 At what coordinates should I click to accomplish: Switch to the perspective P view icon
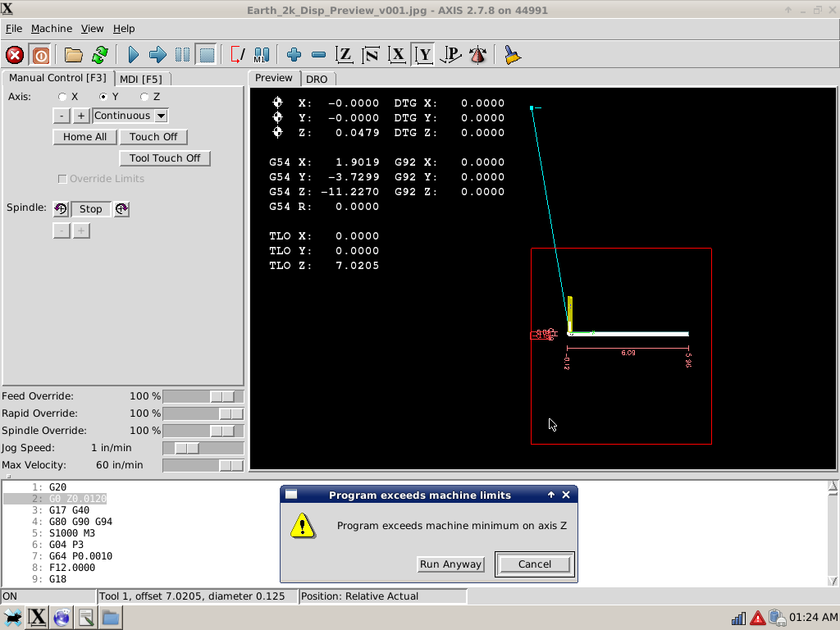click(450, 55)
